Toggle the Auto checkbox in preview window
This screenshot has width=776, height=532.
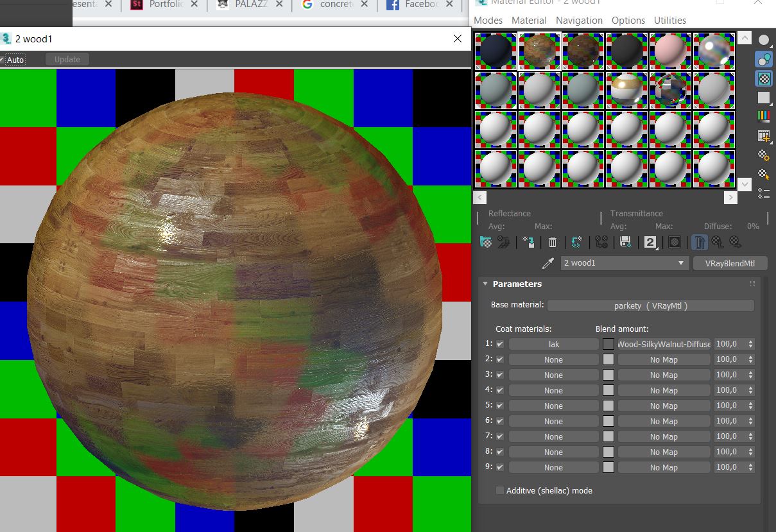coord(2,60)
